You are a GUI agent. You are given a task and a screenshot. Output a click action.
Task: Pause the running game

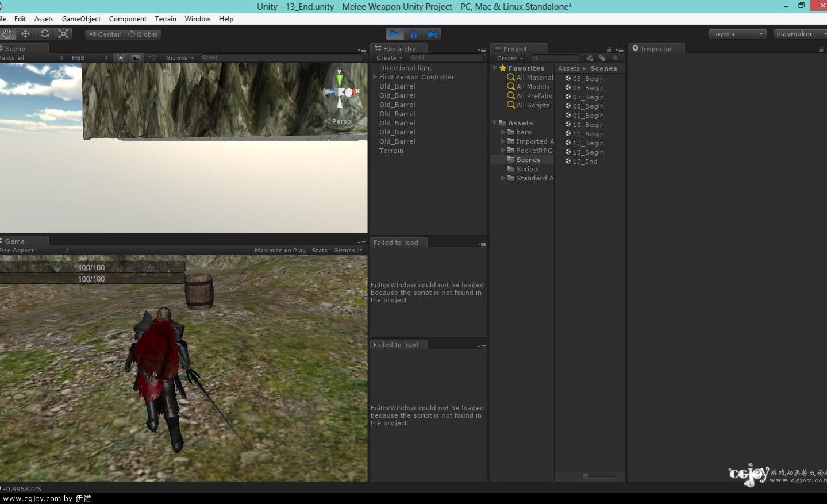[414, 34]
